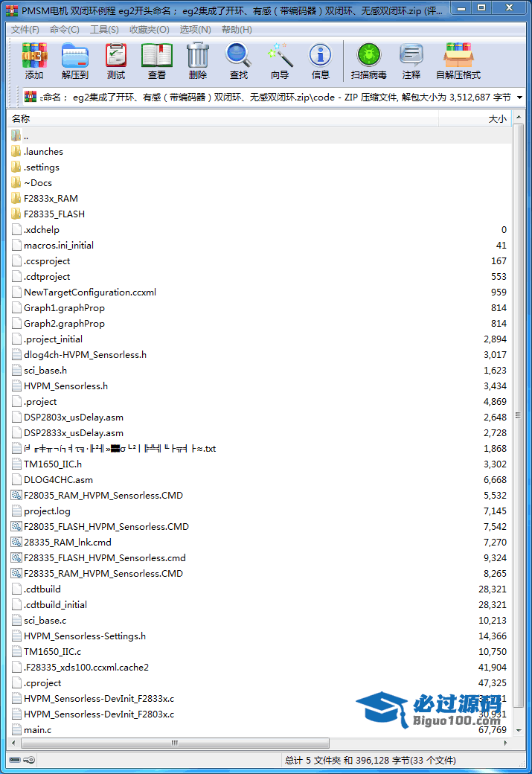The height and width of the screenshot is (774, 532).
Task: Click the Test (测试) toolbar icon
Action: point(116,55)
